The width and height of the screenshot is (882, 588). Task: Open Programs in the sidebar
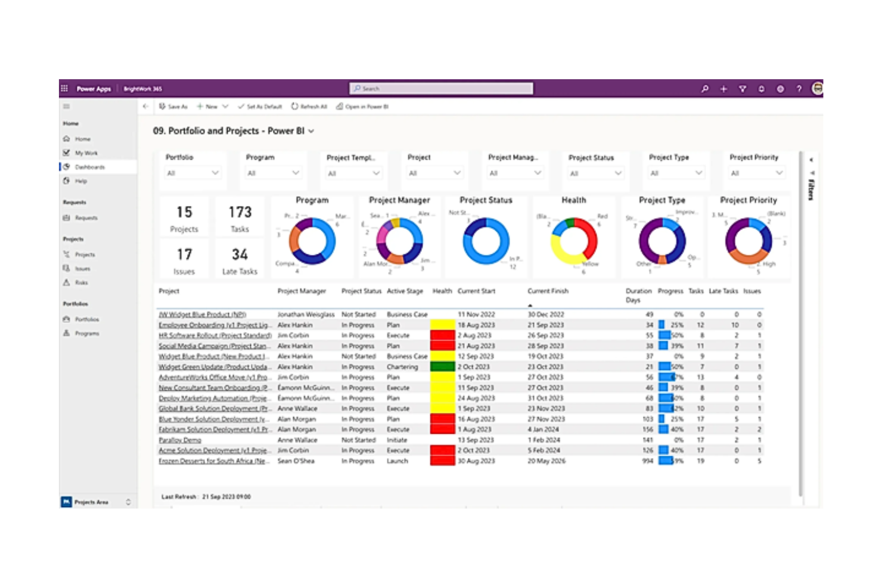click(x=87, y=334)
